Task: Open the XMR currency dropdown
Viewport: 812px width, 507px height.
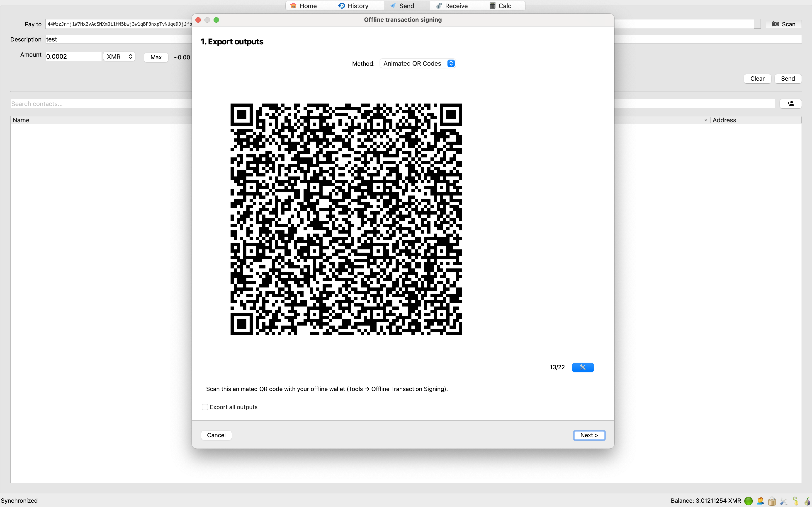Action: [x=119, y=57]
